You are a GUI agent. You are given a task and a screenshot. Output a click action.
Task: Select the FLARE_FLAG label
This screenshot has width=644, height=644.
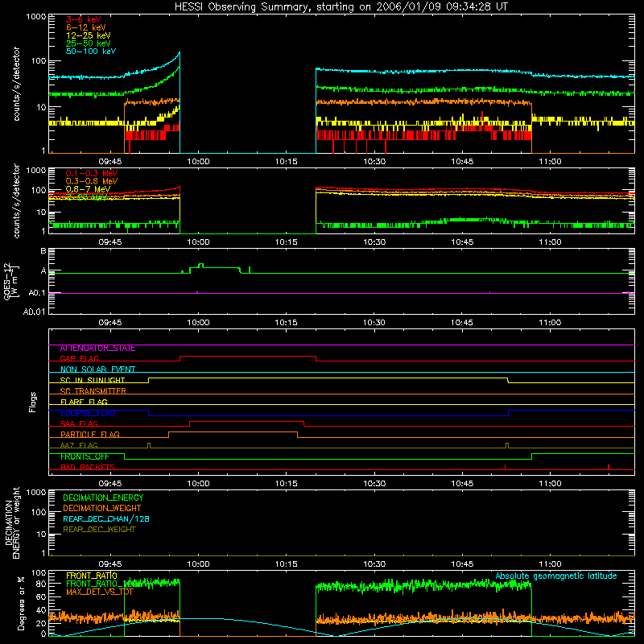click(x=84, y=402)
